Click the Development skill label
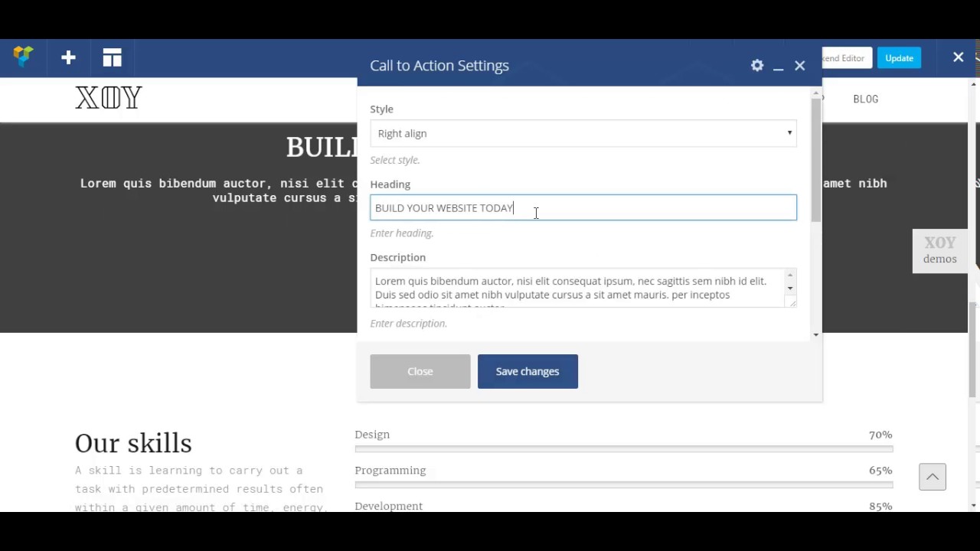This screenshot has width=980, height=551. click(389, 506)
